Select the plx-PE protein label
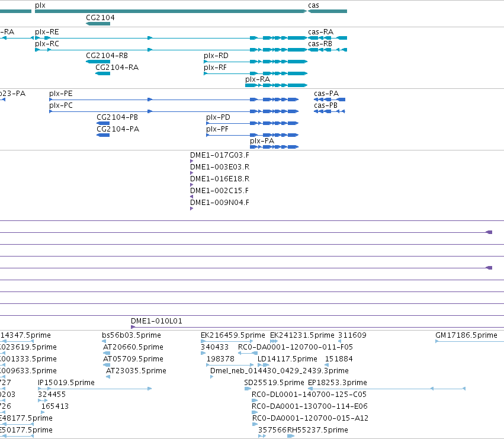The image size is (504, 439). click(x=61, y=94)
